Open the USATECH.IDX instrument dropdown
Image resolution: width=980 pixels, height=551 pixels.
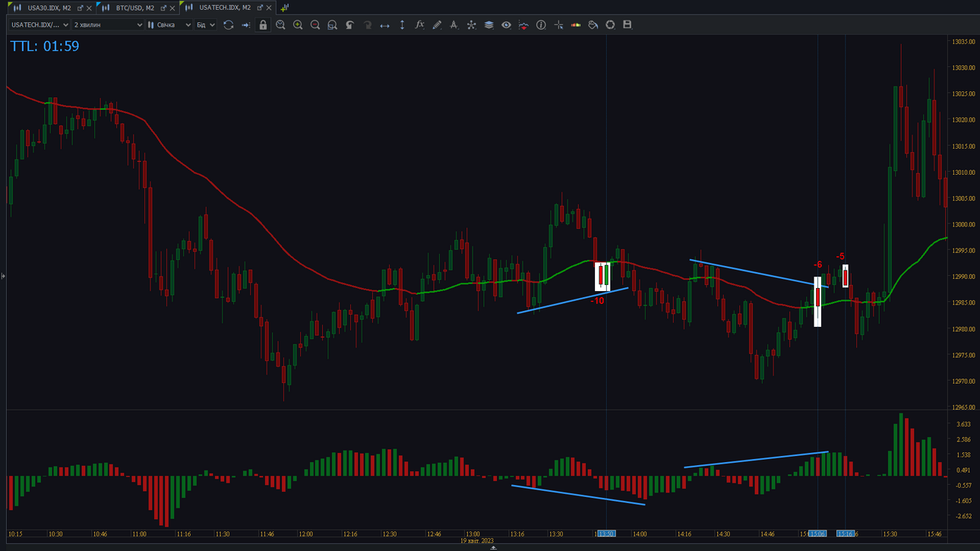[40, 25]
